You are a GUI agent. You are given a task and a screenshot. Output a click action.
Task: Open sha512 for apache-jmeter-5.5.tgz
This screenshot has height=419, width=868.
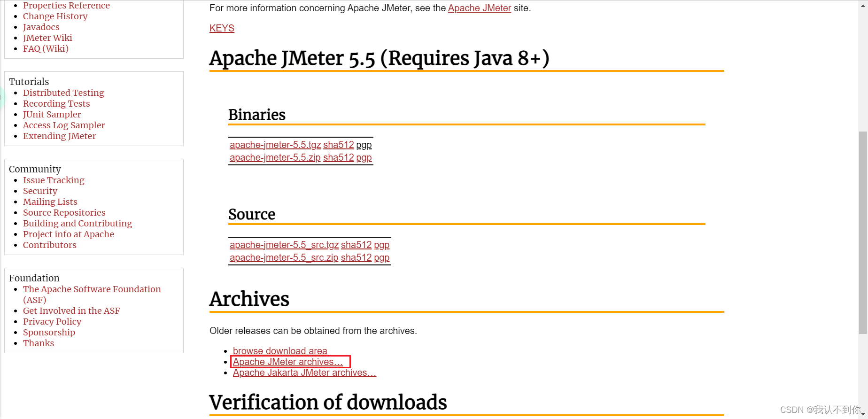(339, 145)
